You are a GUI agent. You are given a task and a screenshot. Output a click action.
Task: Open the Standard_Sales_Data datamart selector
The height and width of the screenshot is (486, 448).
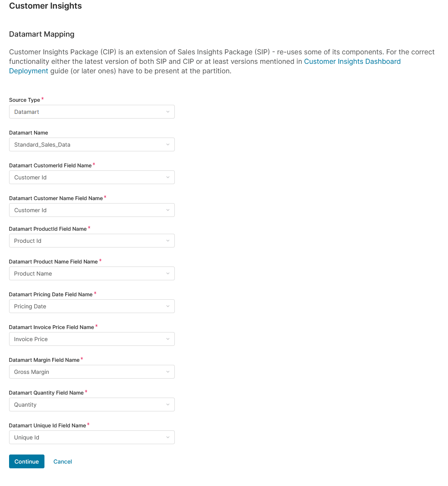(x=91, y=145)
